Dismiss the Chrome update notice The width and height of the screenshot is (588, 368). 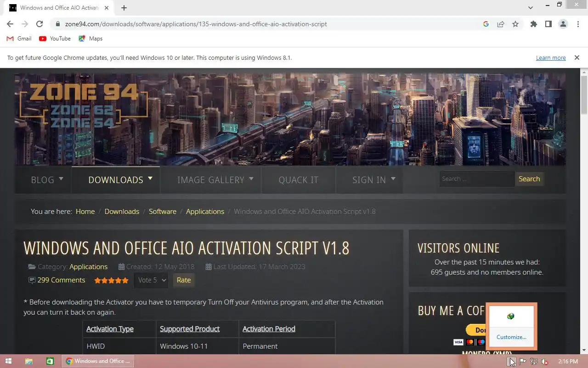[x=577, y=57]
